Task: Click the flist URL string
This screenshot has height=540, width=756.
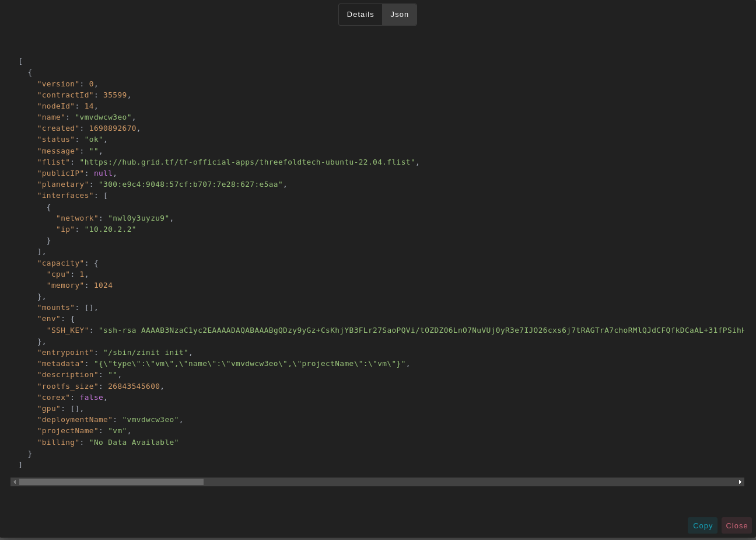Action: 247,162
